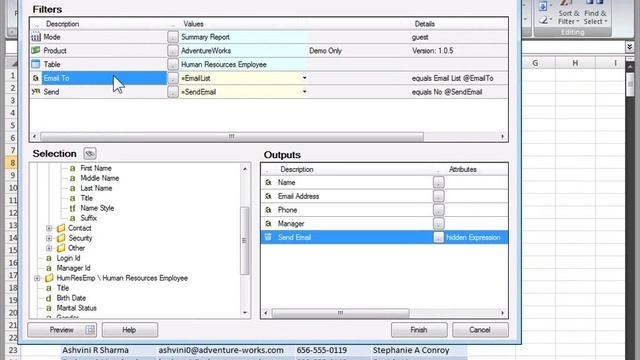Click Excel row 8 header
This screenshot has height=360, width=640.
[x=12, y=163]
